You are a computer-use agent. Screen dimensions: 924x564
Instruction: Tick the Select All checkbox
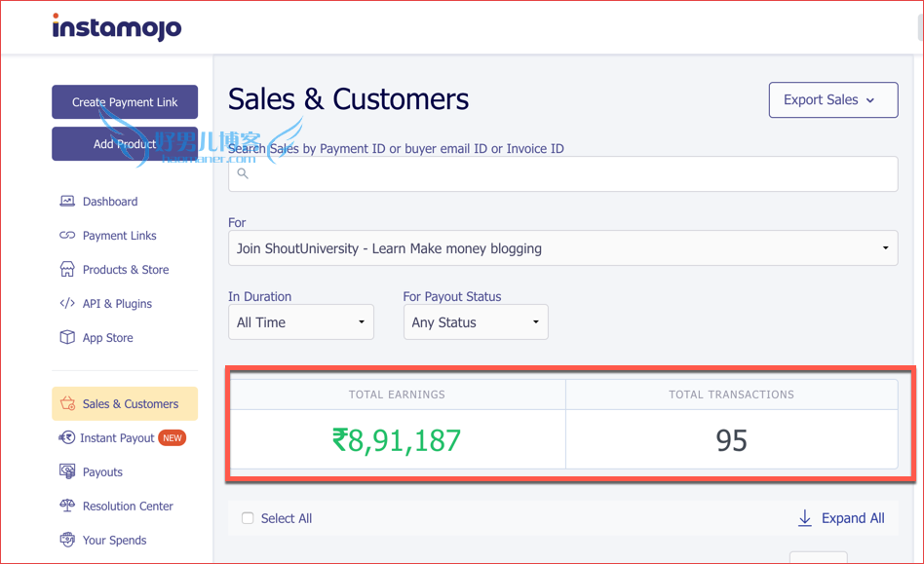pyautogui.click(x=248, y=518)
